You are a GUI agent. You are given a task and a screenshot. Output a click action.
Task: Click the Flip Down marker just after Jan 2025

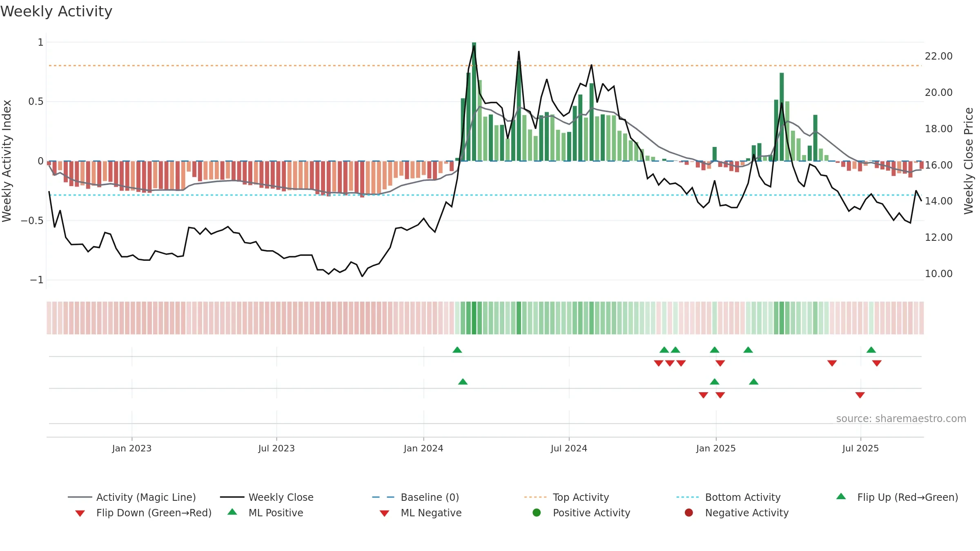(720, 363)
